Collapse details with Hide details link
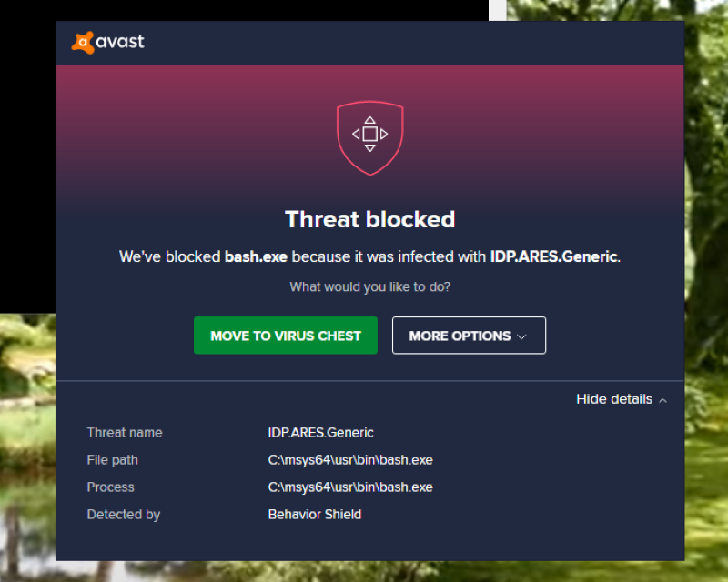728x582 pixels. coord(614,399)
